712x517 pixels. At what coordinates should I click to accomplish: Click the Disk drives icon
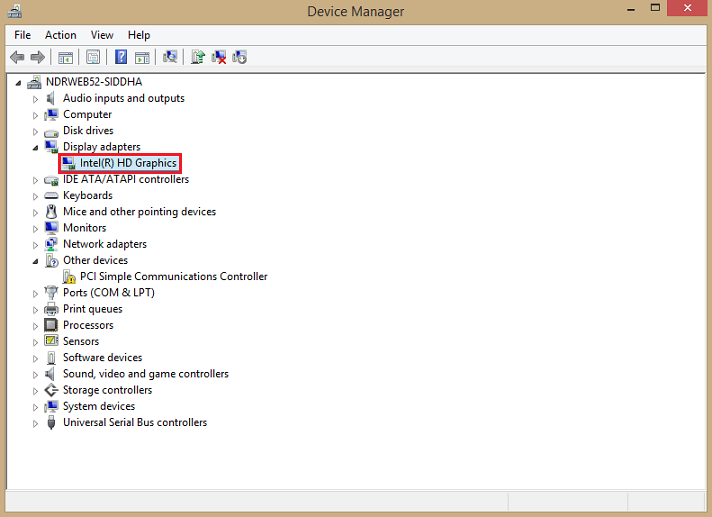[51, 132]
